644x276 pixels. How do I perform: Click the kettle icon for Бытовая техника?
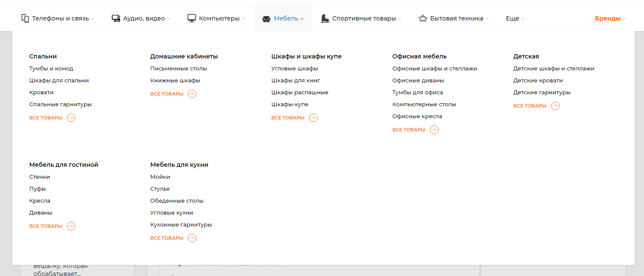pyautogui.click(x=423, y=18)
